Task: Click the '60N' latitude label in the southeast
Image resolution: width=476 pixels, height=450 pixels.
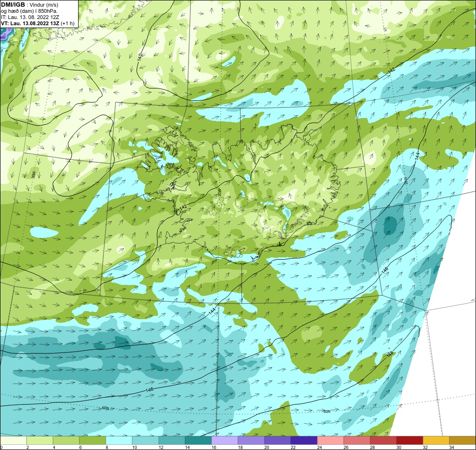Action: [x=327, y=411]
